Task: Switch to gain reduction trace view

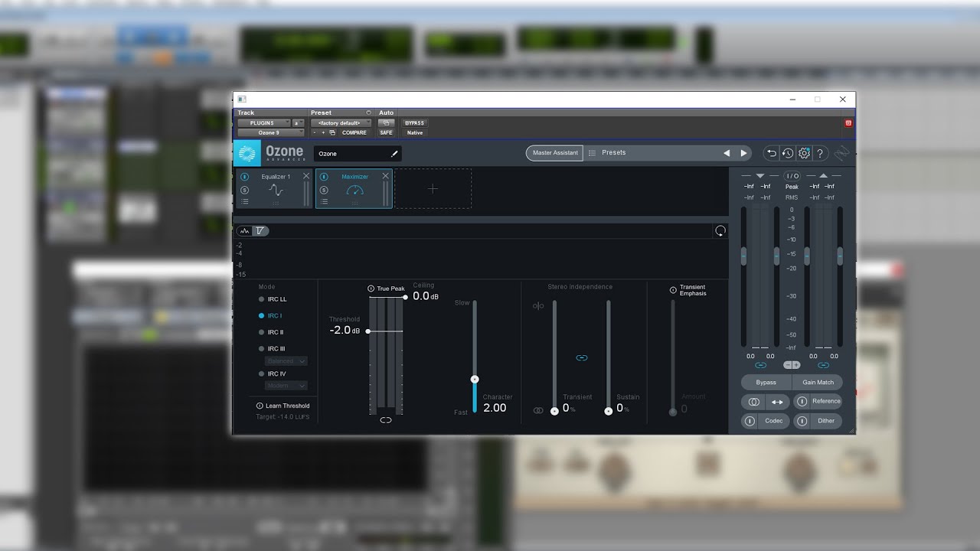Action: (x=260, y=230)
